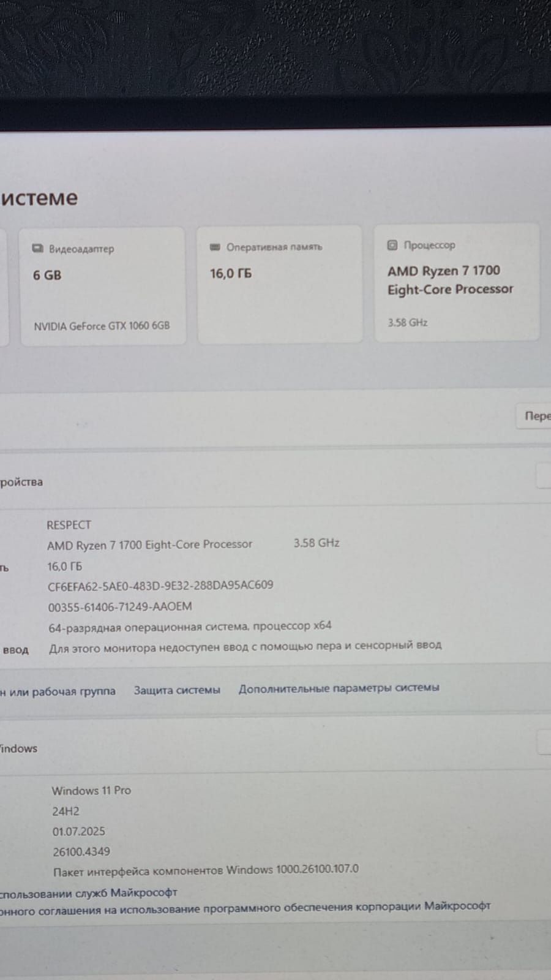Open the рабочая группа link
Screen dimensions: 551x980
[x=58, y=692]
